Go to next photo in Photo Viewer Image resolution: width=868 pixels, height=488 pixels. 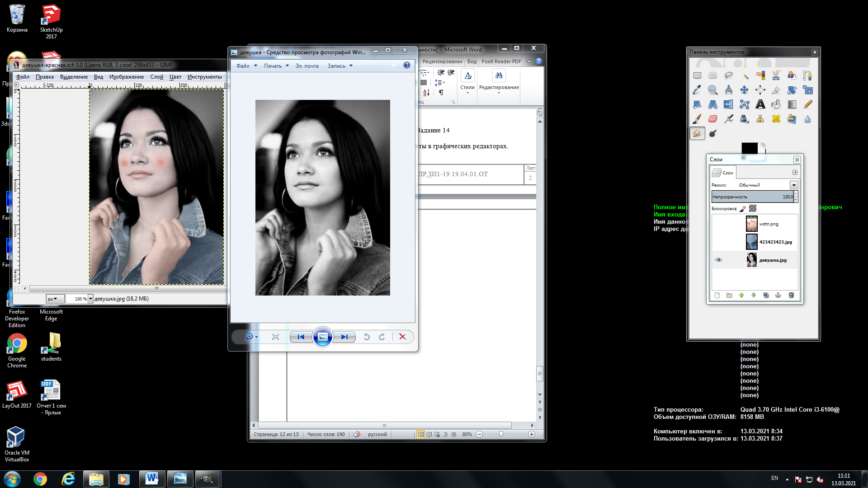pyautogui.click(x=344, y=337)
